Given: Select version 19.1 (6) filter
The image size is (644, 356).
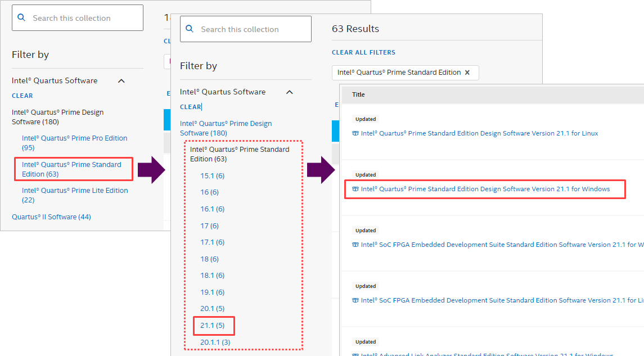Looking at the screenshot, I should click(x=213, y=292).
